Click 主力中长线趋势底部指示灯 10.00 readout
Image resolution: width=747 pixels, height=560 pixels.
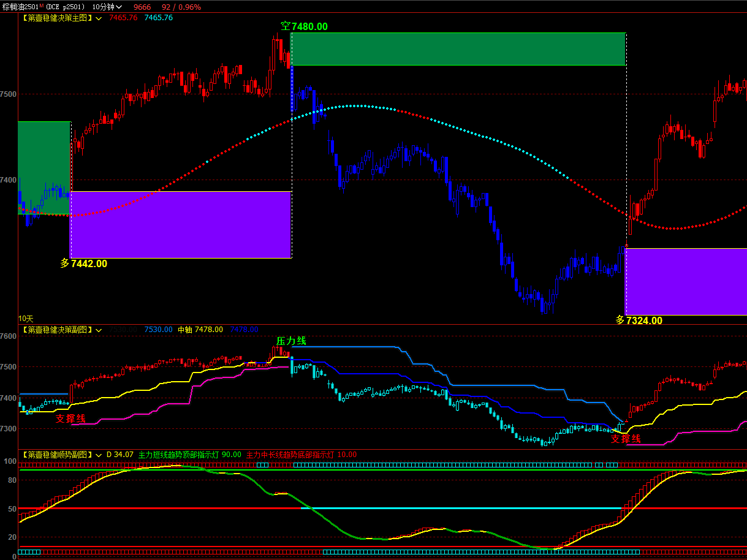(x=301, y=455)
